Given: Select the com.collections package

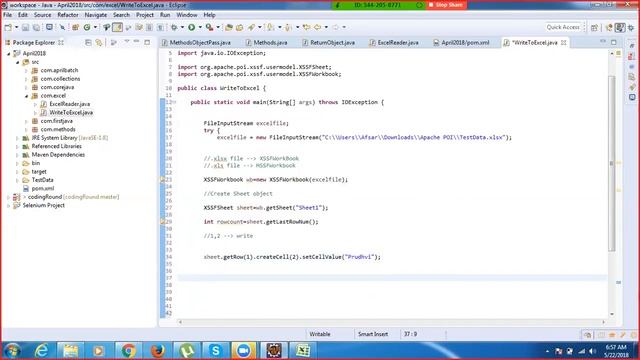Looking at the screenshot, I should [x=60, y=79].
